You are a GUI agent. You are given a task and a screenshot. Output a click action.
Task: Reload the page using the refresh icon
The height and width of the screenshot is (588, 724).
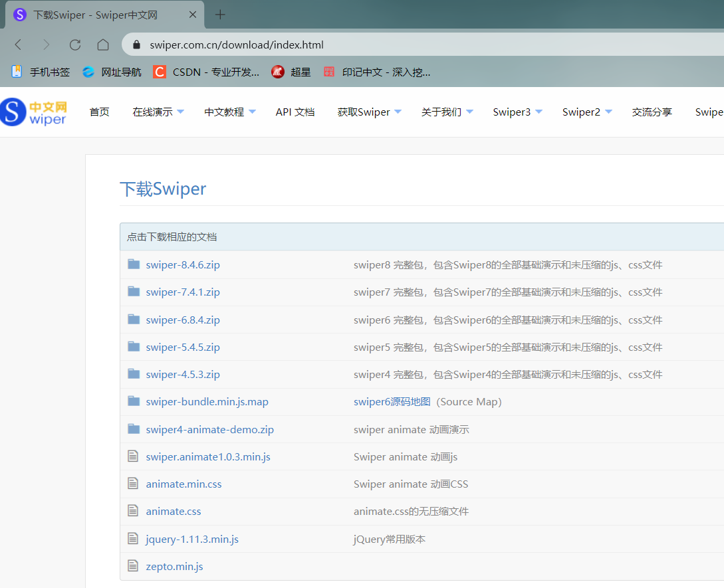tap(73, 45)
